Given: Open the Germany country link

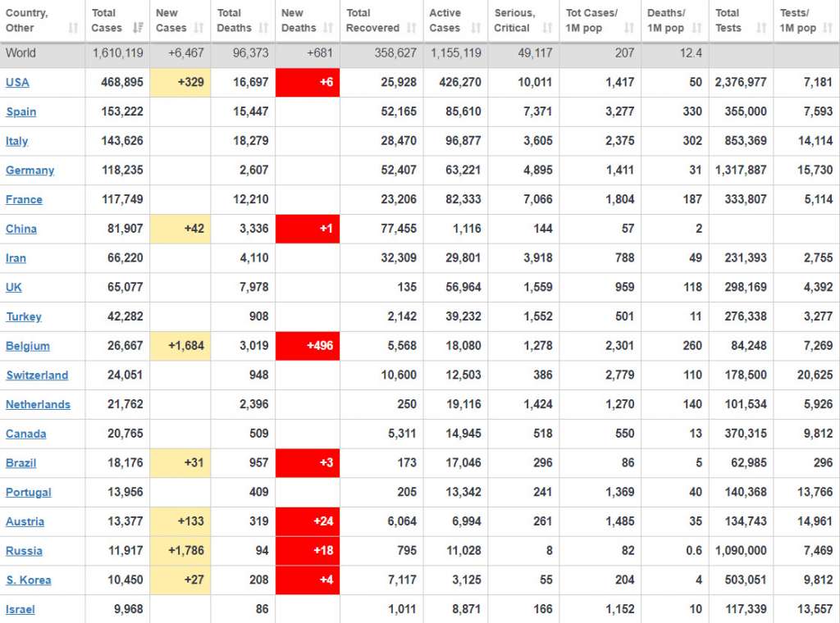Looking at the screenshot, I should [30, 171].
